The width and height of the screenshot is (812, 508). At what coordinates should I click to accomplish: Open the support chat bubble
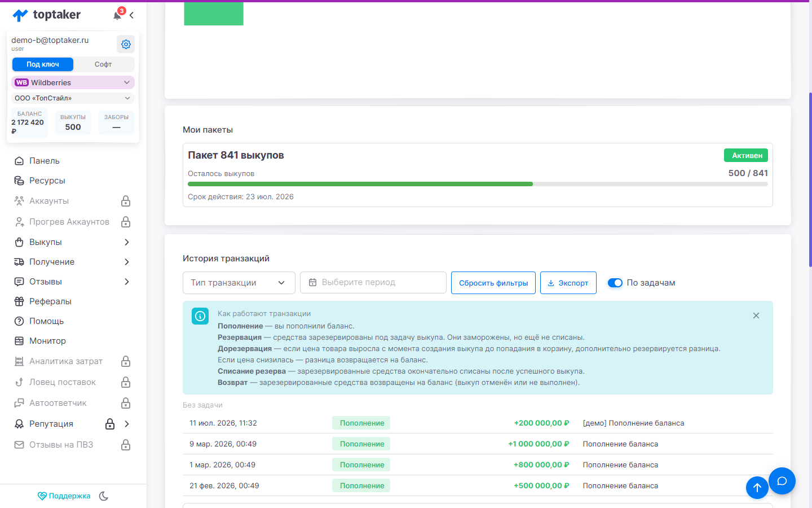782,481
